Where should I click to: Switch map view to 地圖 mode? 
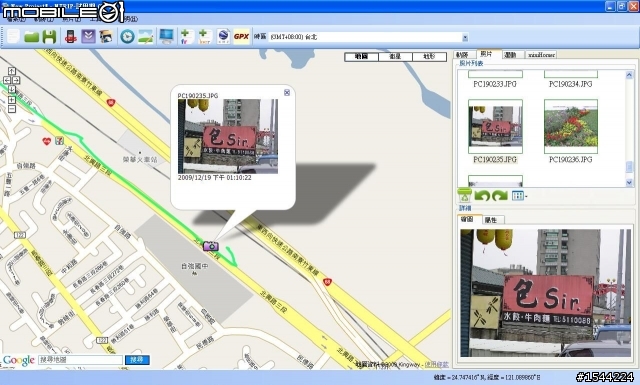coord(361,57)
